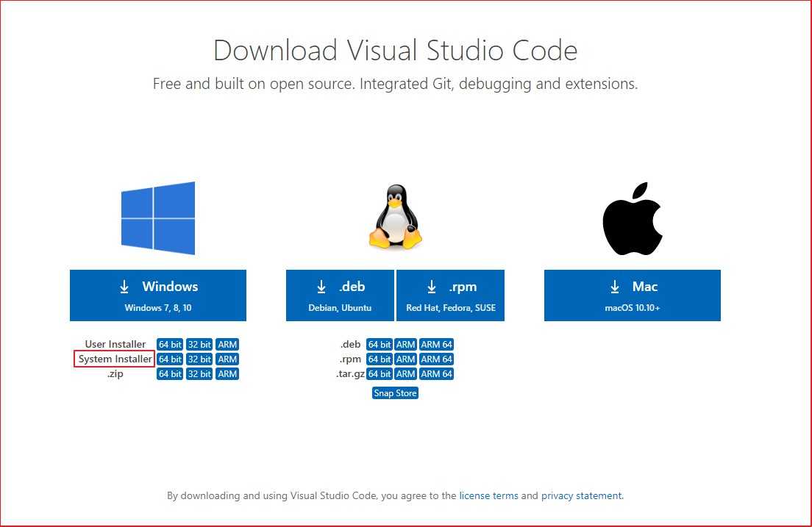The image size is (812, 527).
Task: Pick the .rpm row 64 bit download
Action: (379, 359)
